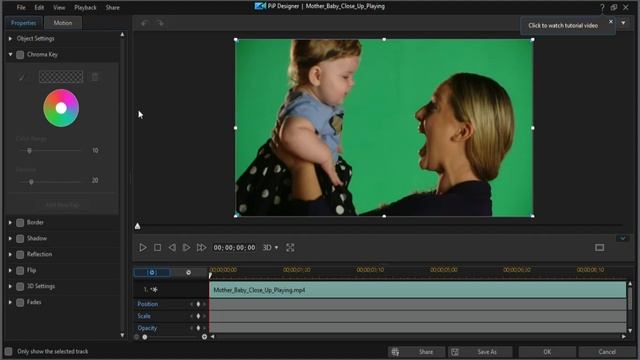This screenshot has height=360, width=640.
Task: Enable the Fades checkbox
Action: click(x=20, y=302)
